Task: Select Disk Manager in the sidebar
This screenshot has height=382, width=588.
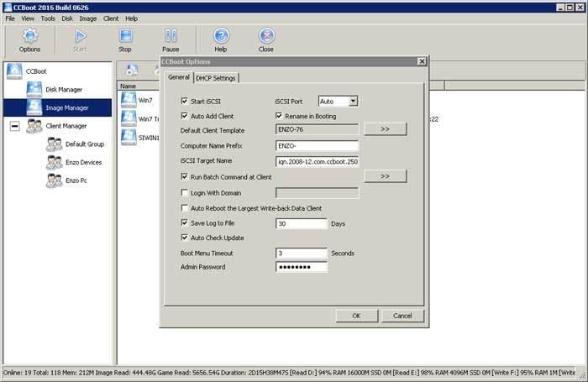Action: coord(63,89)
